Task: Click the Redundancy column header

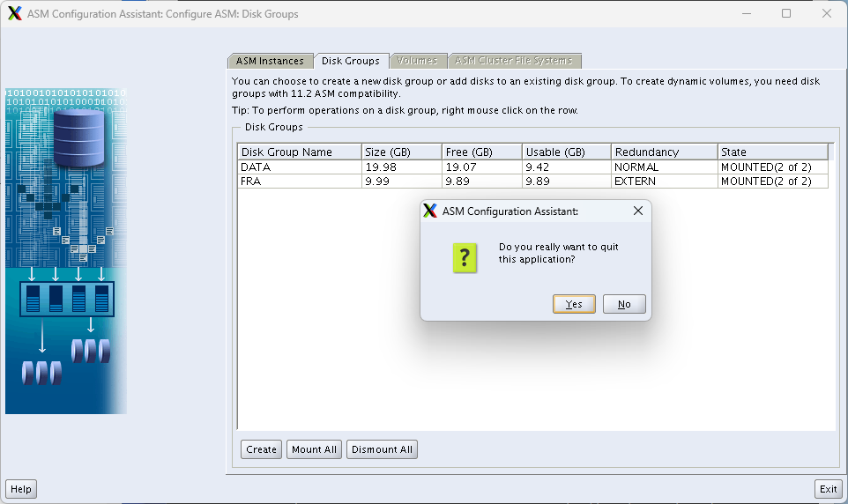Action: coord(664,152)
